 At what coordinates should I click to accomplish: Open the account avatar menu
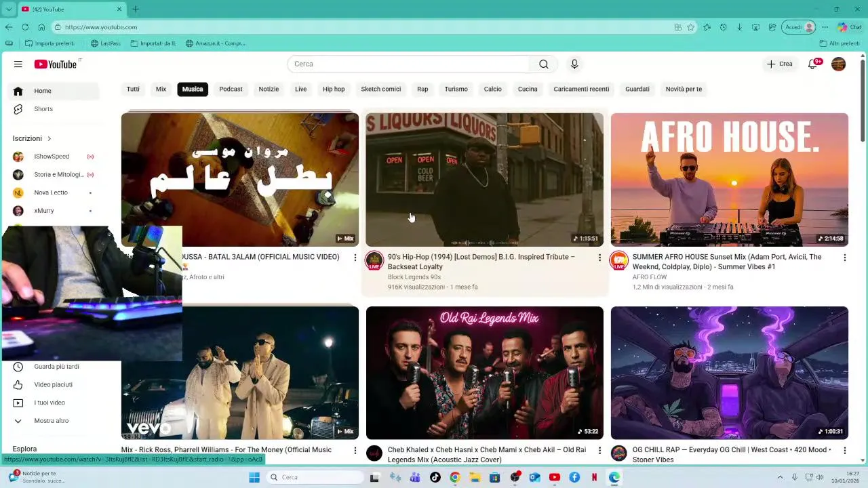tap(839, 64)
